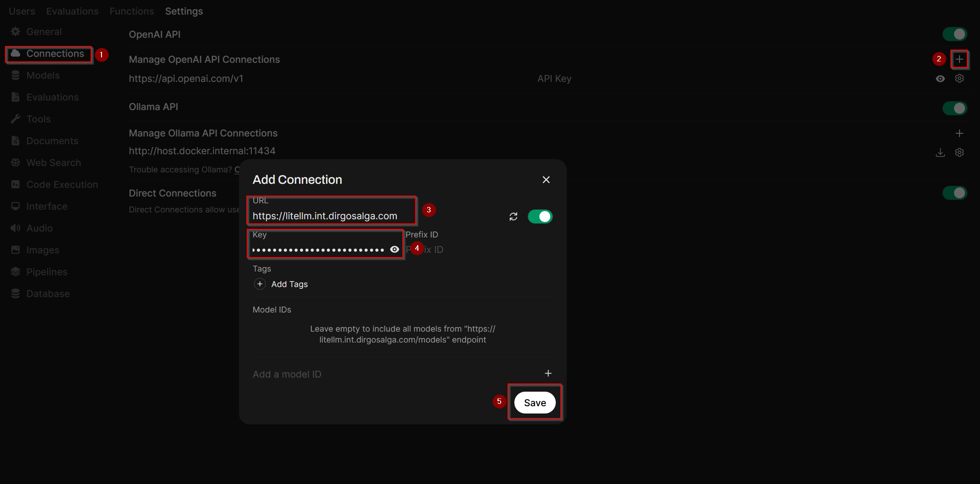
Task: Open the Audio settings section
Action: tap(40, 228)
